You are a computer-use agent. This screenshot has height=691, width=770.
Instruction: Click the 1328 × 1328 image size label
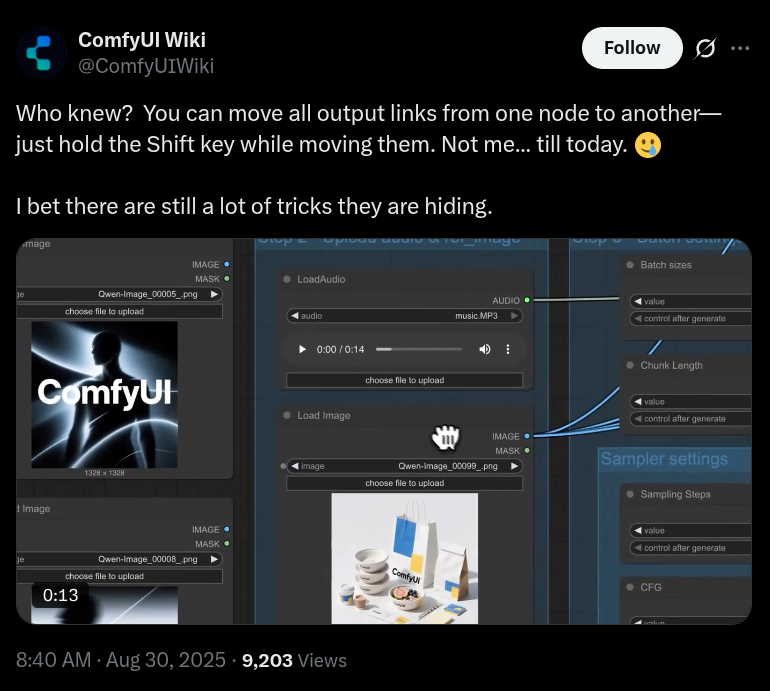tap(105, 473)
